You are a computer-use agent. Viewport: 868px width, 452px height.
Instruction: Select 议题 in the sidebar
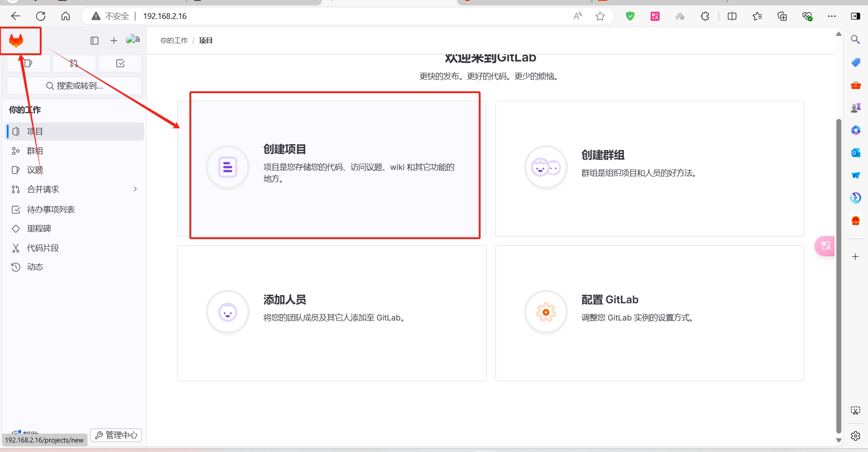coord(75,170)
